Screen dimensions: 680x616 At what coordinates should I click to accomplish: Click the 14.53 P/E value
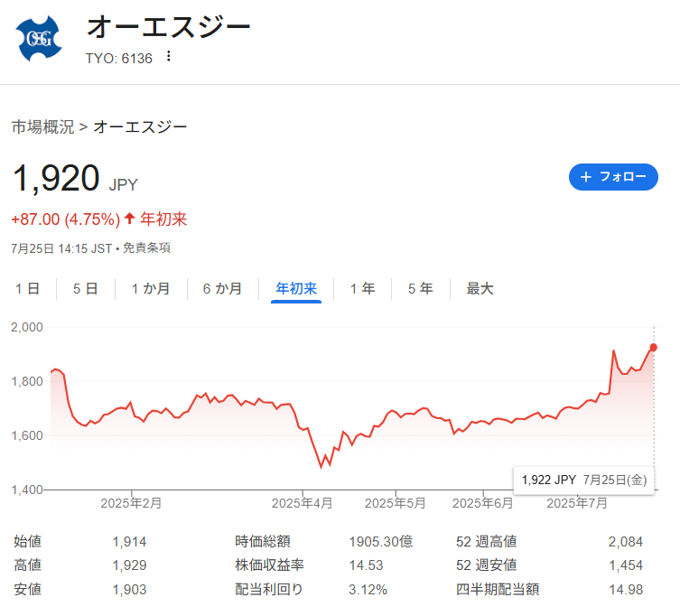(x=366, y=565)
